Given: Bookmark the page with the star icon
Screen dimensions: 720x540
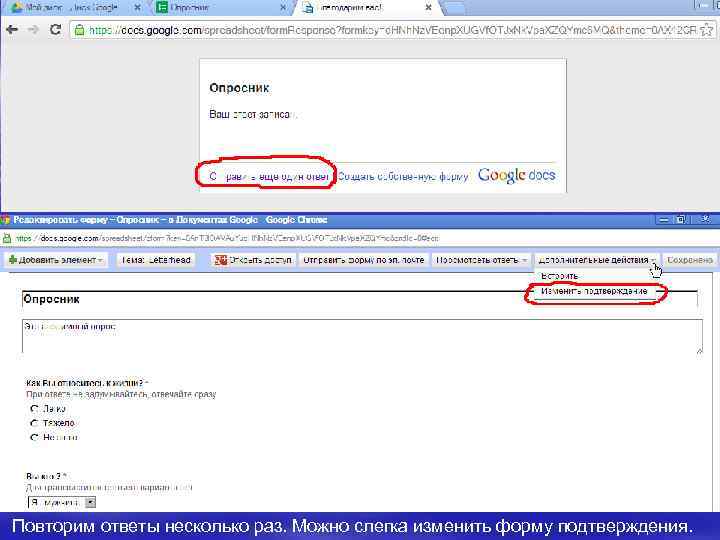Looking at the screenshot, I should 708,30.
